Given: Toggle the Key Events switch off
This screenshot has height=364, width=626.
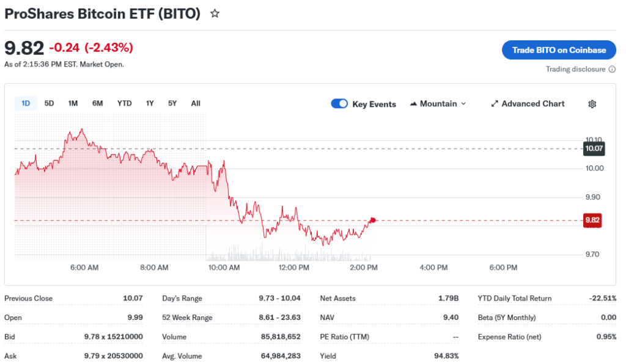Looking at the screenshot, I should [339, 104].
